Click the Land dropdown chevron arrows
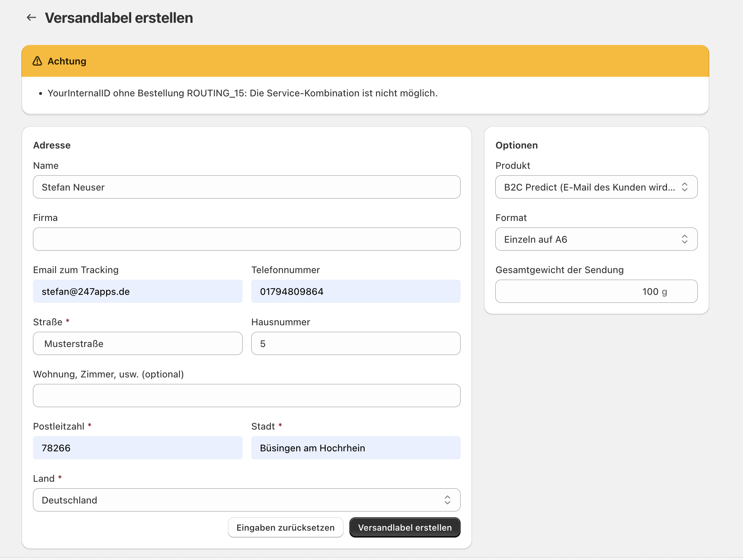Viewport: 743px width, 560px height. coord(448,500)
